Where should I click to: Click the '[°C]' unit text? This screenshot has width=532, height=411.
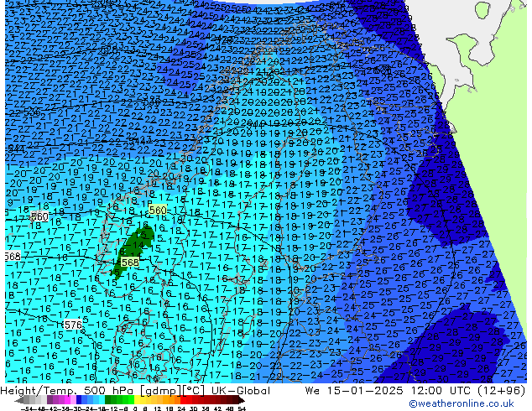point(195,391)
